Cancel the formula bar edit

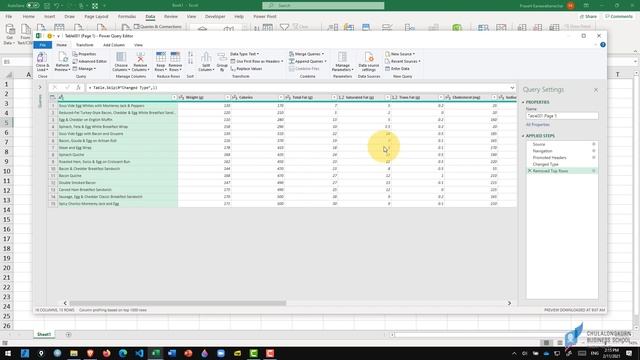pos(55,87)
